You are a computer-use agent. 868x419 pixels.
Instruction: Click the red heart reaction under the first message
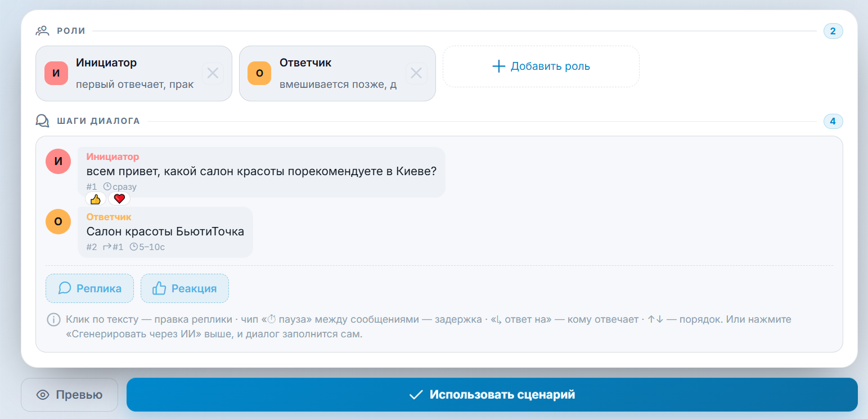119,199
